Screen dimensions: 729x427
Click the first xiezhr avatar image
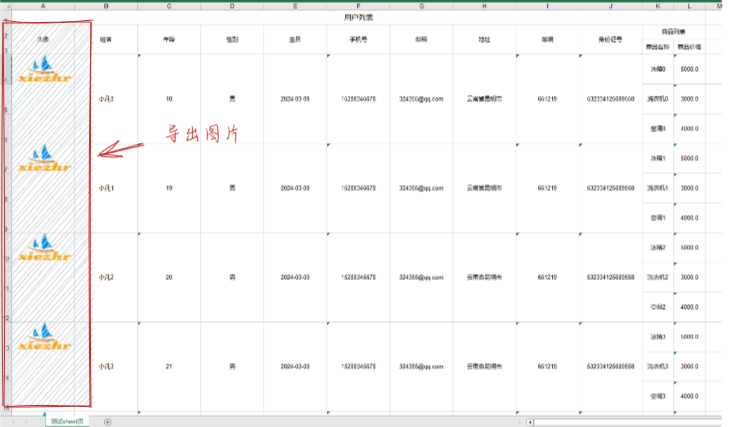[x=42, y=71]
